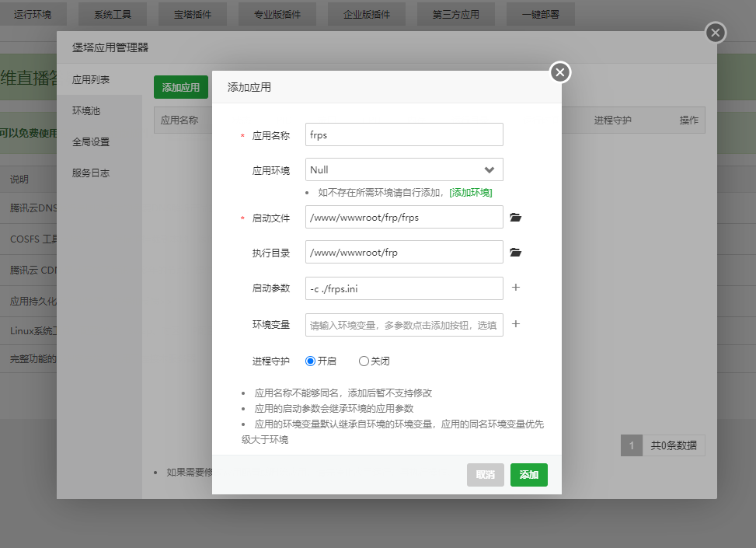Click plus icon next to 环境变量

click(515, 324)
